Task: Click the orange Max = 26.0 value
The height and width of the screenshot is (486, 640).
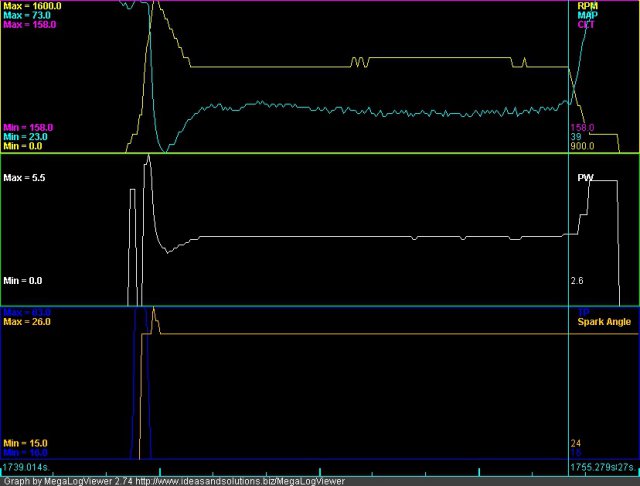Action: (28, 322)
